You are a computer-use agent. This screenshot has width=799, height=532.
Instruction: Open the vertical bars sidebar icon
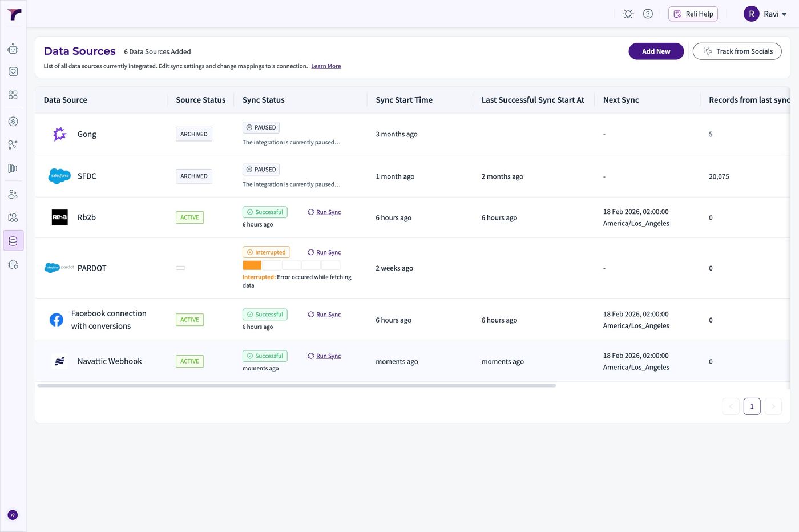13,168
